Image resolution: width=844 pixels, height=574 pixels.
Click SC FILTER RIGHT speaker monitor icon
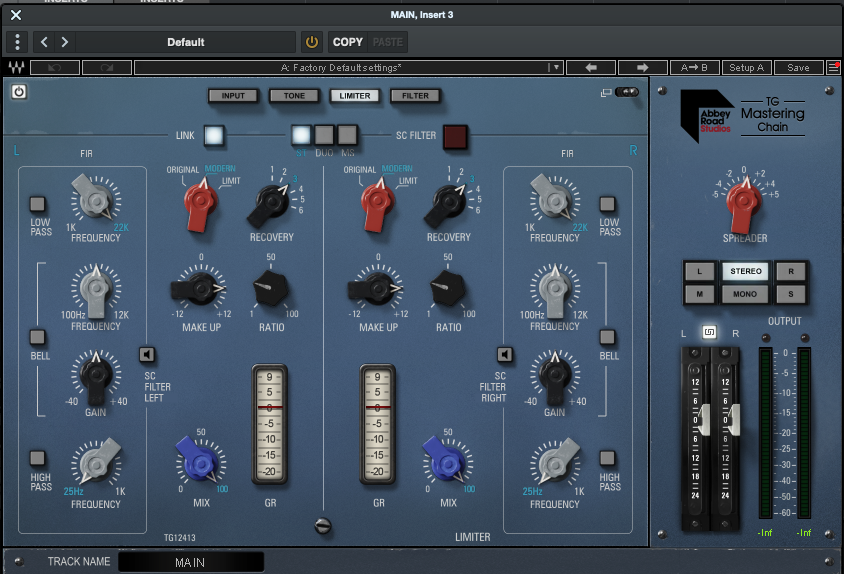[x=504, y=355]
